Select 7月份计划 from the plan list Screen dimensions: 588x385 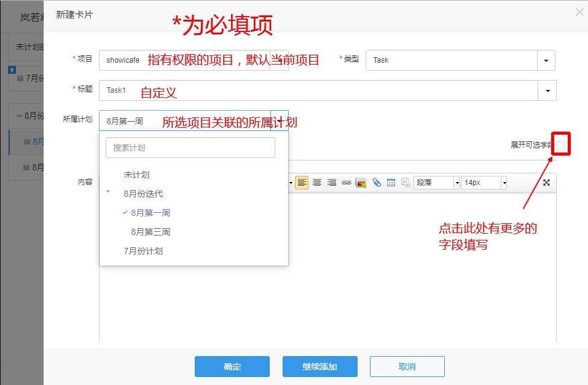143,251
